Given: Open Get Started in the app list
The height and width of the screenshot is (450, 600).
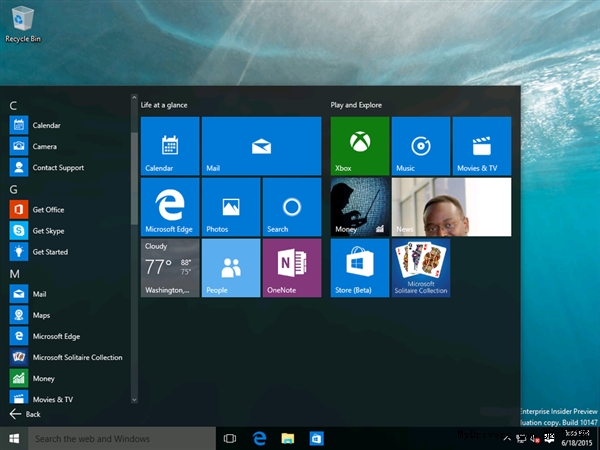Looking at the screenshot, I should click(x=69, y=251).
